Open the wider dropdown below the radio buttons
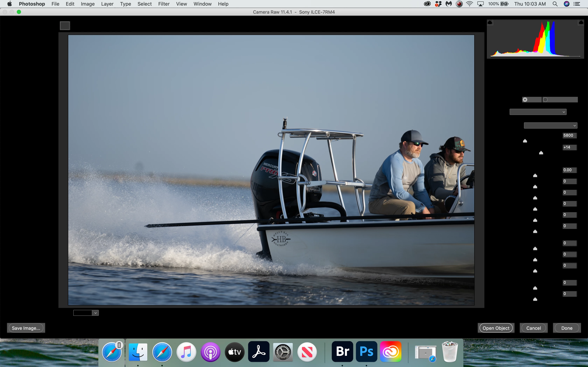588x367 pixels. [538, 112]
